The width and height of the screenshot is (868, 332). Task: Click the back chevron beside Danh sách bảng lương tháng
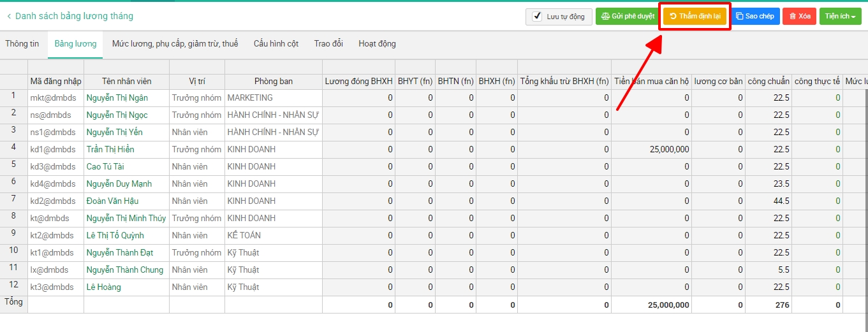click(9, 16)
